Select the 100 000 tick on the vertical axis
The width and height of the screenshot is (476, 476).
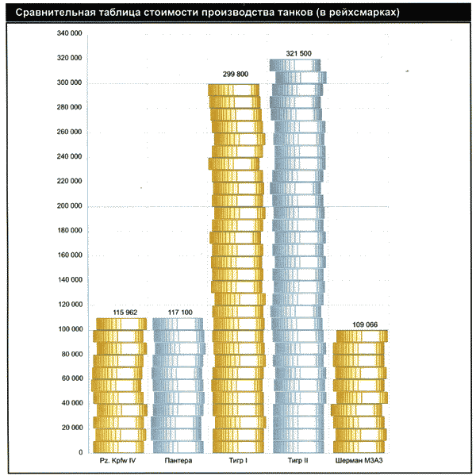(71, 329)
